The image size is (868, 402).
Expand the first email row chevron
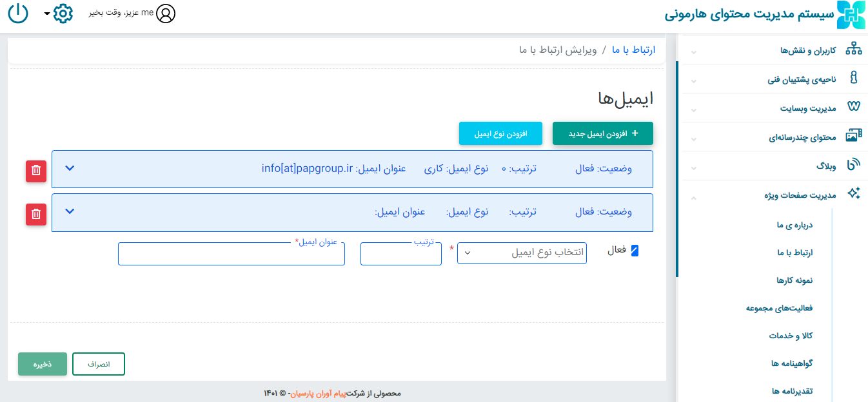pyautogui.click(x=70, y=169)
